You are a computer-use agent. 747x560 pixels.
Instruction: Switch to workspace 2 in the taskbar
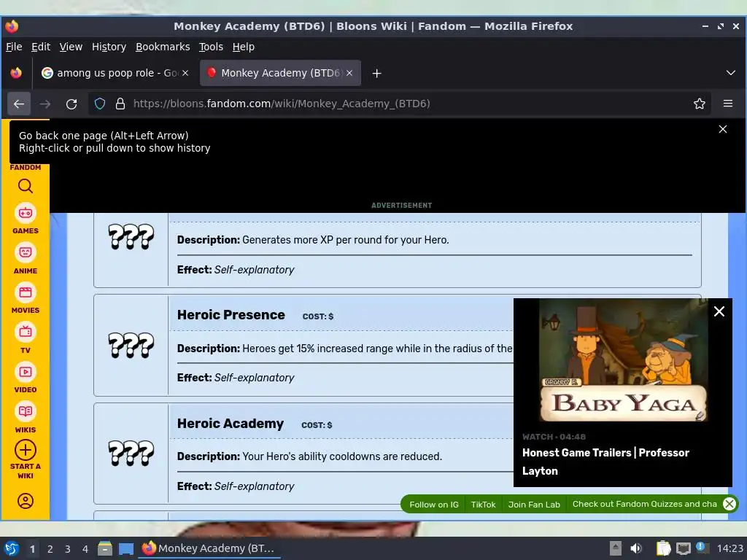click(x=50, y=549)
